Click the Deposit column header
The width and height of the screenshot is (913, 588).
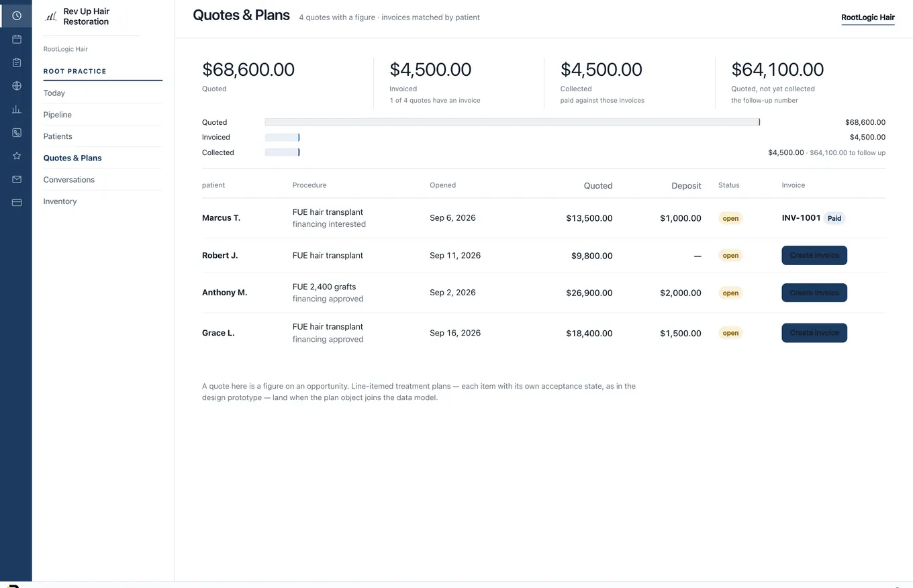(686, 185)
